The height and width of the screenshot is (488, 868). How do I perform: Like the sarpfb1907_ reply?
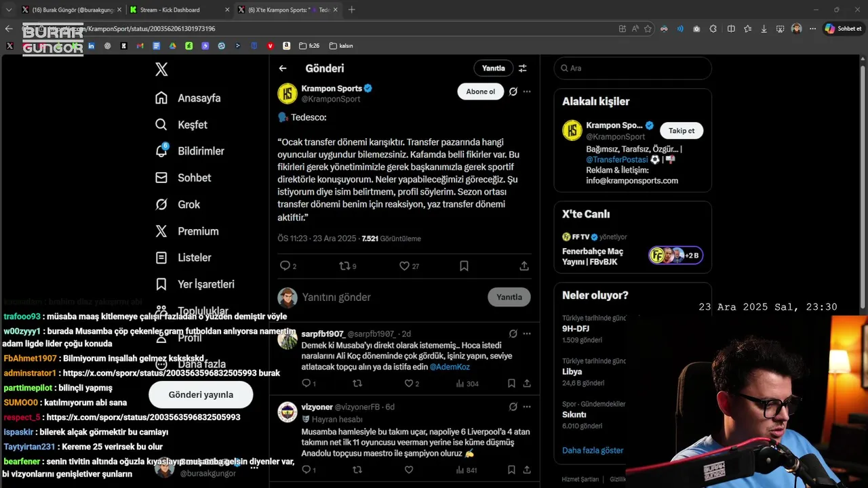(x=409, y=384)
